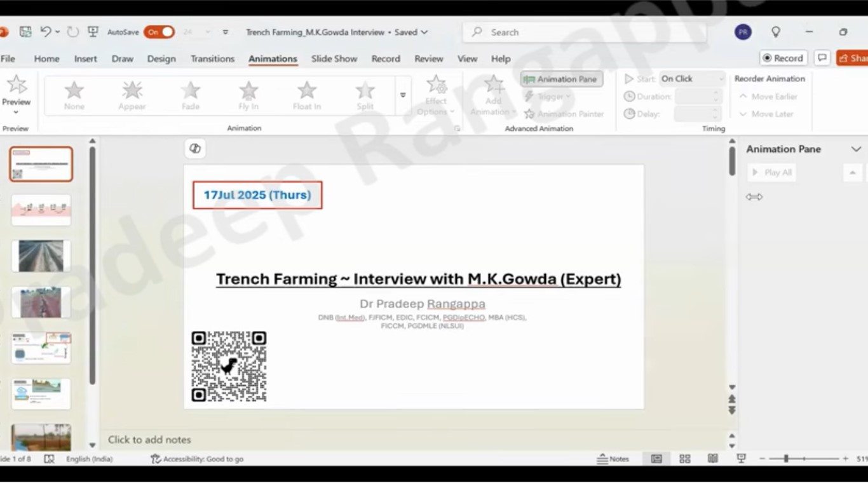Select the Split animation effect
The width and height of the screenshot is (868, 488).
tap(365, 95)
